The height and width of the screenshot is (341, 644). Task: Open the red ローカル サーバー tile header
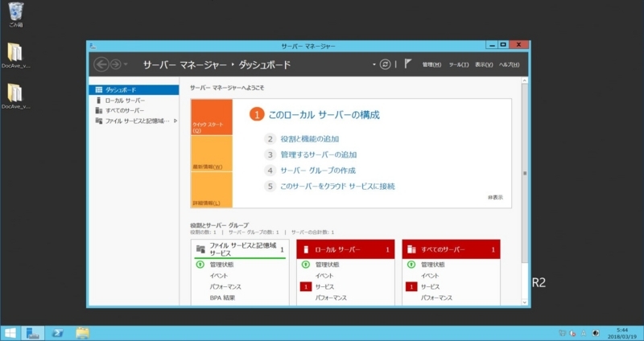click(345, 249)
